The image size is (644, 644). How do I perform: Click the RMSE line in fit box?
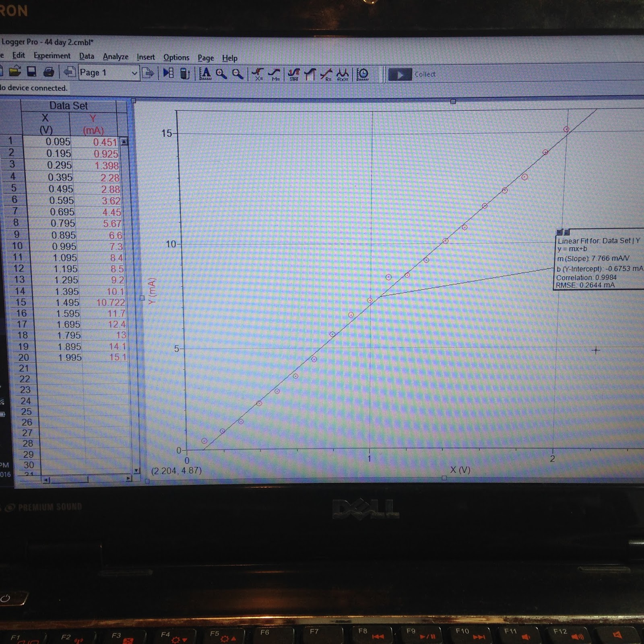(585, 285)
